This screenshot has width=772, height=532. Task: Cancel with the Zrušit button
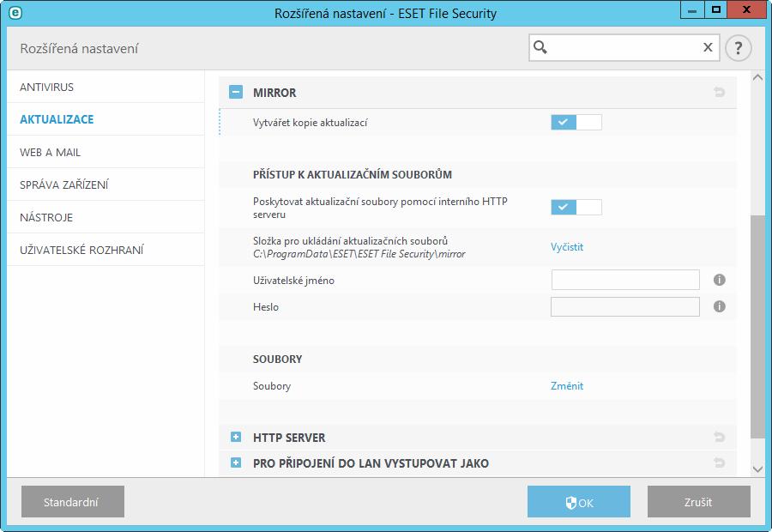tap(698, 501)
